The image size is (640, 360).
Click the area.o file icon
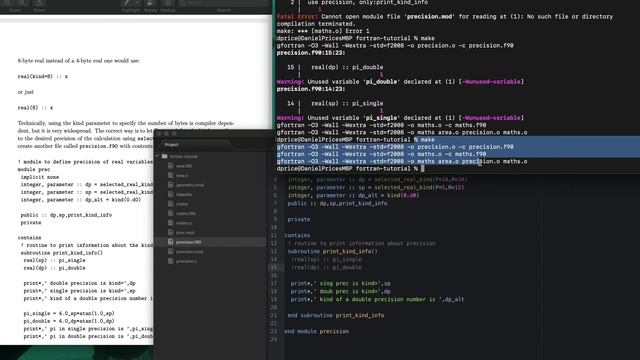[171, 175]
